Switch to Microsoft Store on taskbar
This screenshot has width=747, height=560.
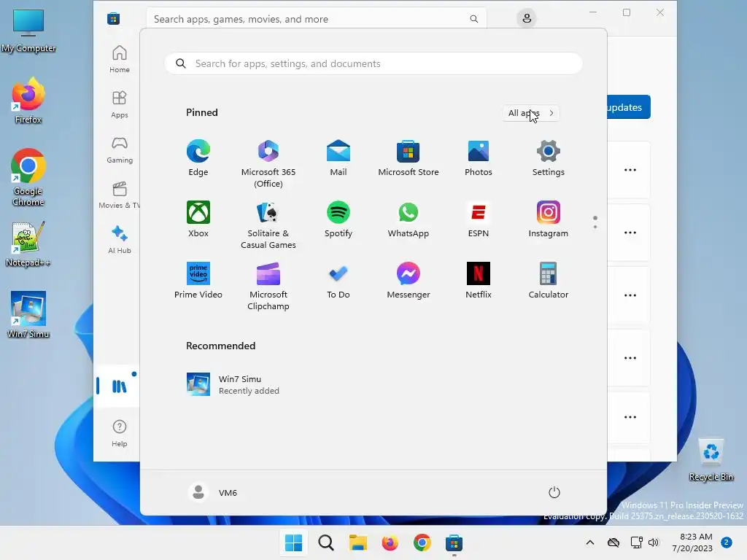(454, 542)
